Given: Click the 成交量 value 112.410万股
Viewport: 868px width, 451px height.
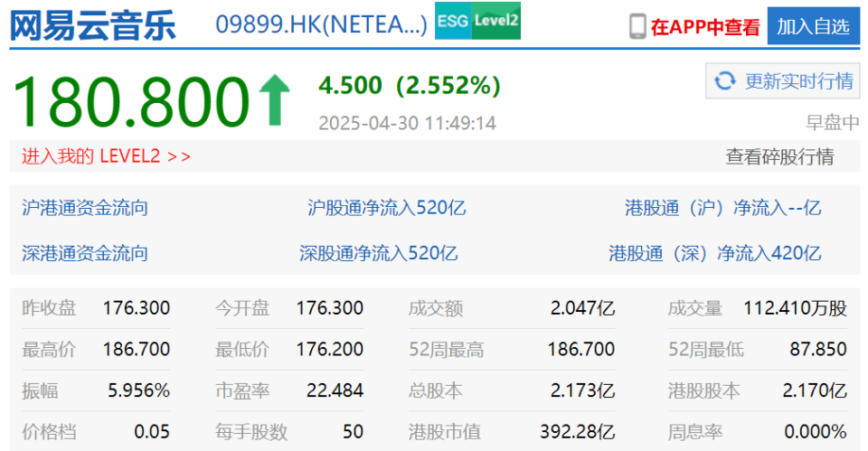Looking at the screenshot, I should pyautogui.click(x=795, y=308).
